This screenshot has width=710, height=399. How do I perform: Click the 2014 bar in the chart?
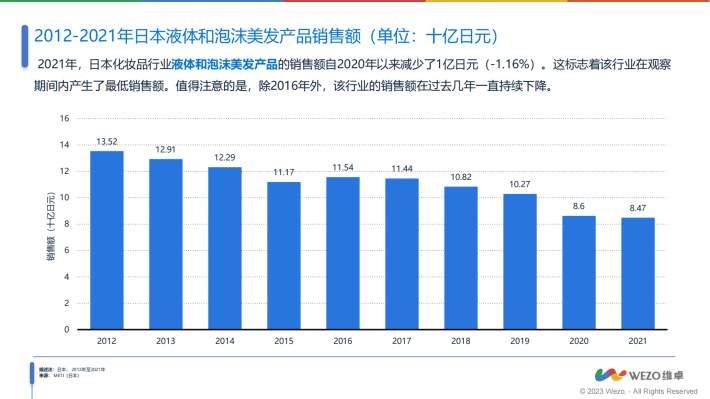pyautogui.click(x=225, y=248)
